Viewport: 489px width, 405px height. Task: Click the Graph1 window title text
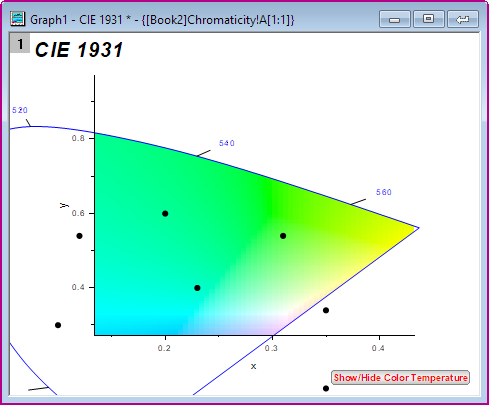(x=162, y=20)
